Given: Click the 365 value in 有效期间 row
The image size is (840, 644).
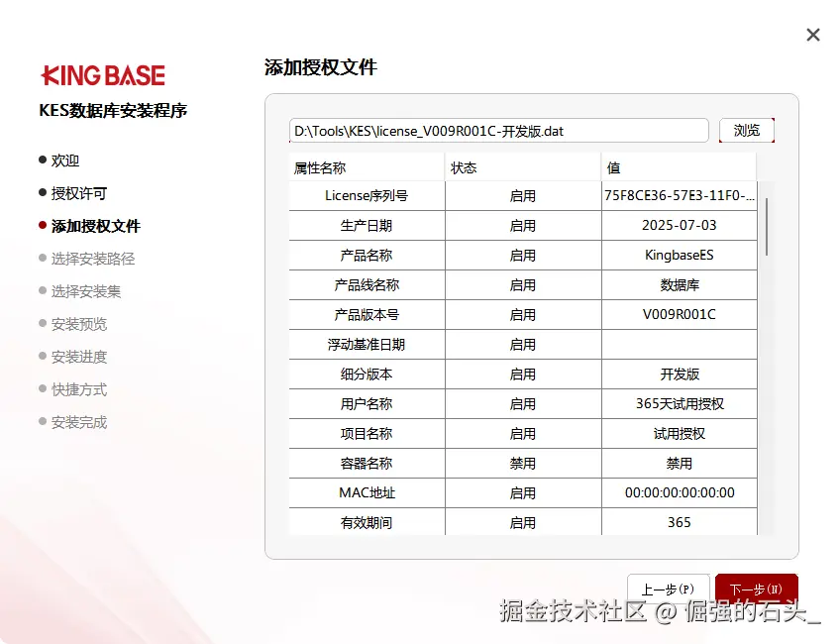Looking at the screenshot, I should tap(680, 522).
